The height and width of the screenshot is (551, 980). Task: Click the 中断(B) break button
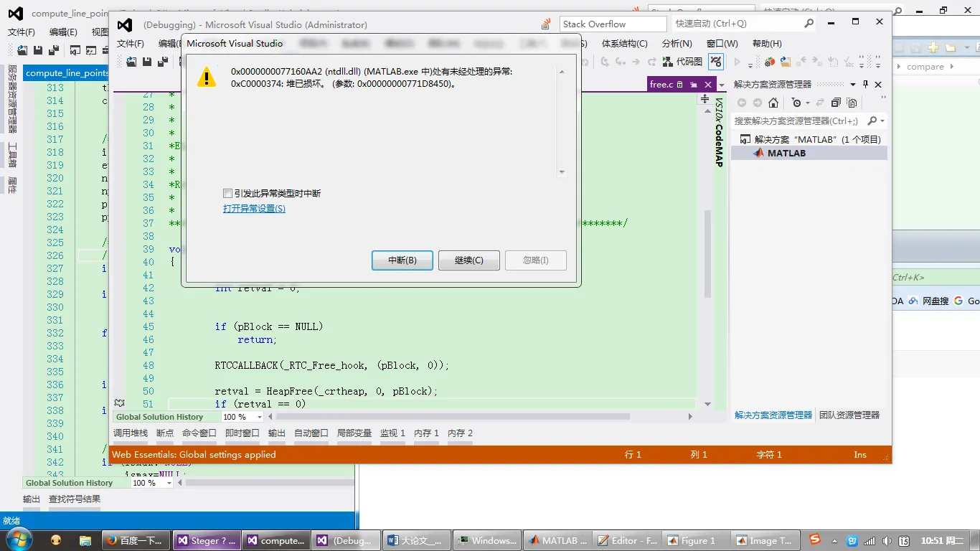coord(402,260)
